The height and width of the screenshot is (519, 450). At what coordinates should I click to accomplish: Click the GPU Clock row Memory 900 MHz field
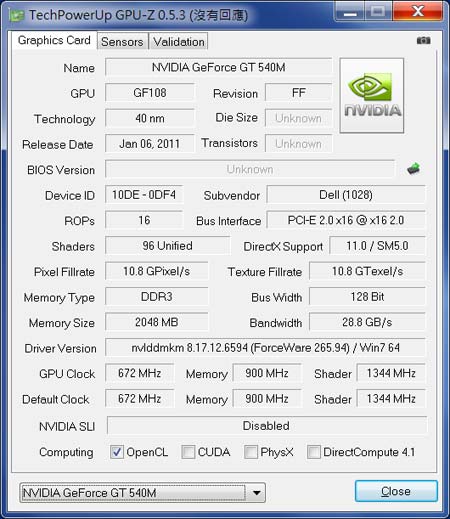coord(267,373)
